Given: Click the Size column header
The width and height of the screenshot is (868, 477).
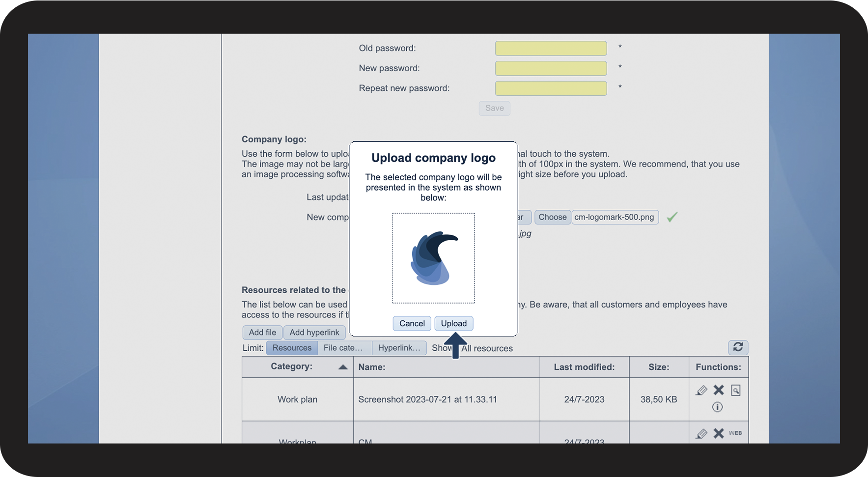Looking at the screenshot, I should click(x=659, y=367).
